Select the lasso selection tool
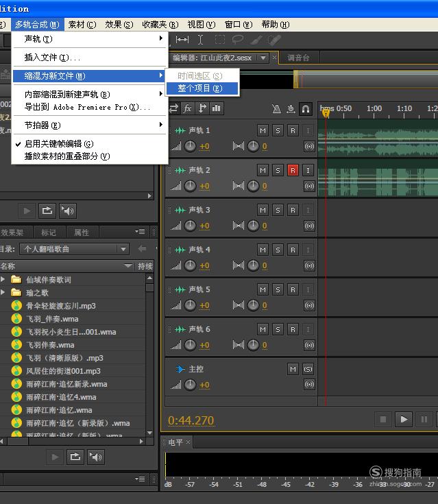Image resolution: width=438 pixels, height=504 pixels. pos(238,40)
